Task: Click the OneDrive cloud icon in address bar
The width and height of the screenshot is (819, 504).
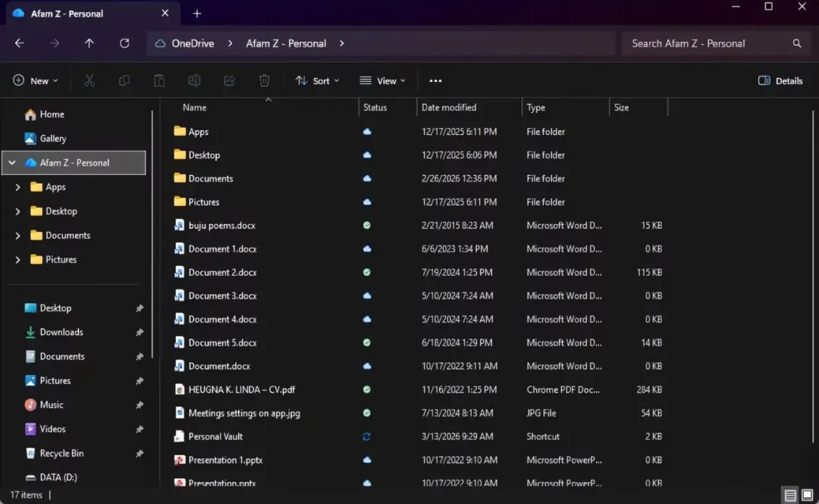Action: pyautogui.click(x=160, y=43)
